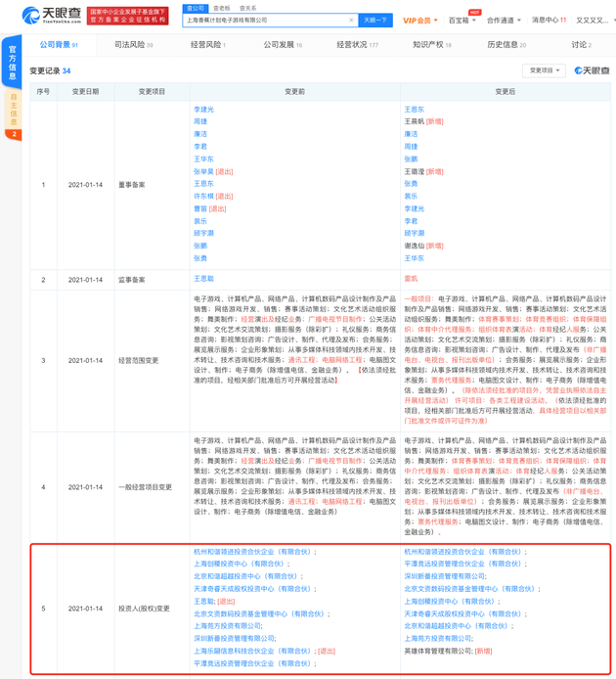
Task: Click 王恩东 in the 变更后 director list
Action: click(x=414, y=110)
